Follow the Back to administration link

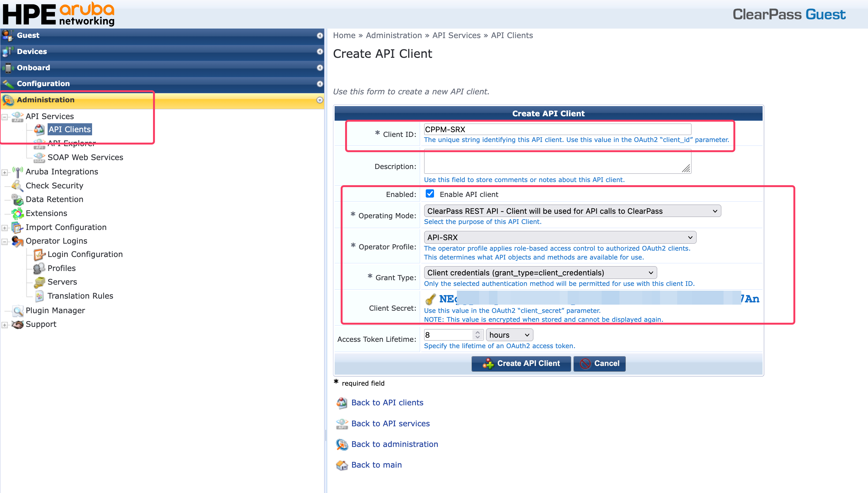click(x=395, y=444)
